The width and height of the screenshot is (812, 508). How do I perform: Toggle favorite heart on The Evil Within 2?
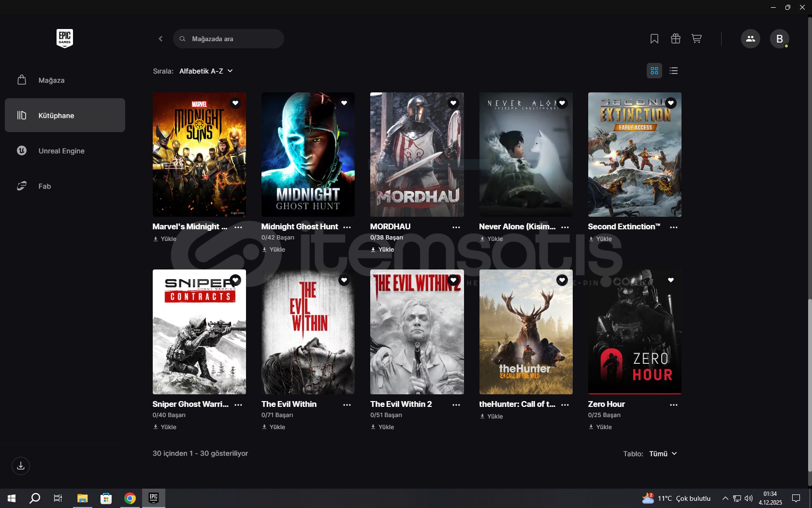pos(453,280)
